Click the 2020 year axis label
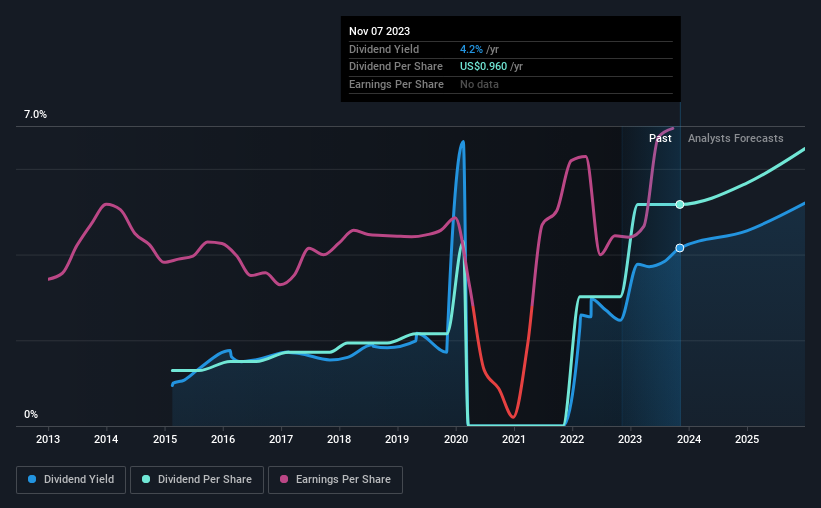The width and height of the screenshot is (821, 508). 456,439
